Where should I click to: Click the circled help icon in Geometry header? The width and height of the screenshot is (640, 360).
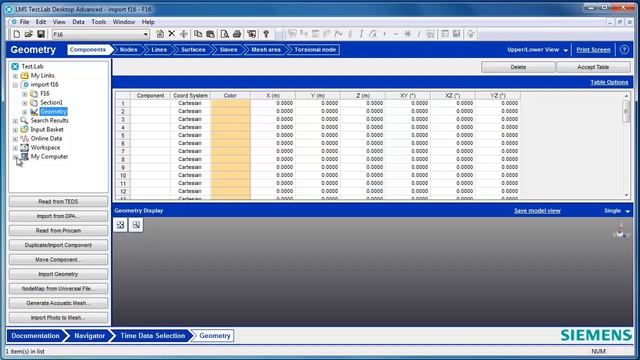[624, 50]
